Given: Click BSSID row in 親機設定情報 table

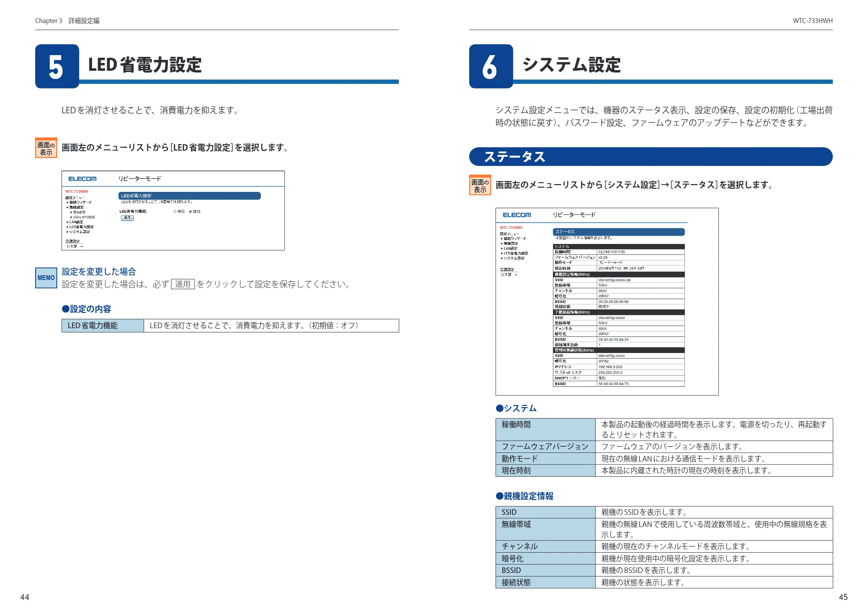Looking at the screenshot, I should (664, 570).
